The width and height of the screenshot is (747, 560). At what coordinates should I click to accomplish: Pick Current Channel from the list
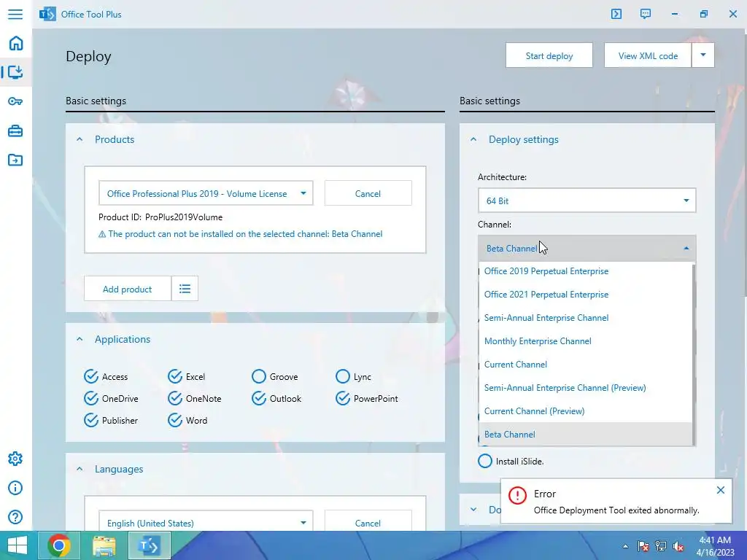click(x=586, y=365)
